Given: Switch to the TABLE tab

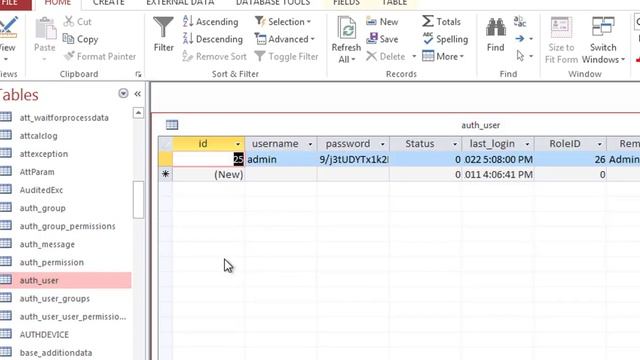Looking at the screenshot, I should [394, 3].
